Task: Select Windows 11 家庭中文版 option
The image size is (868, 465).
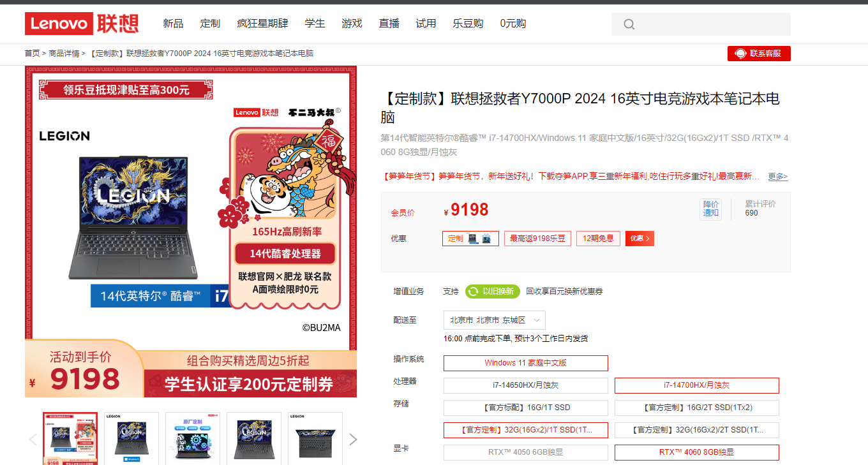Action: [x=526, y=363]
